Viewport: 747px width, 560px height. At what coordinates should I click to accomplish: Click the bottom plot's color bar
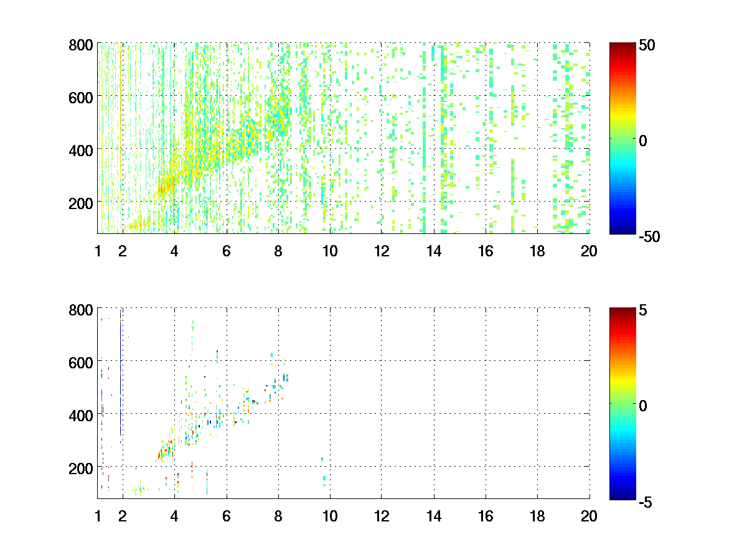[622, 403]
